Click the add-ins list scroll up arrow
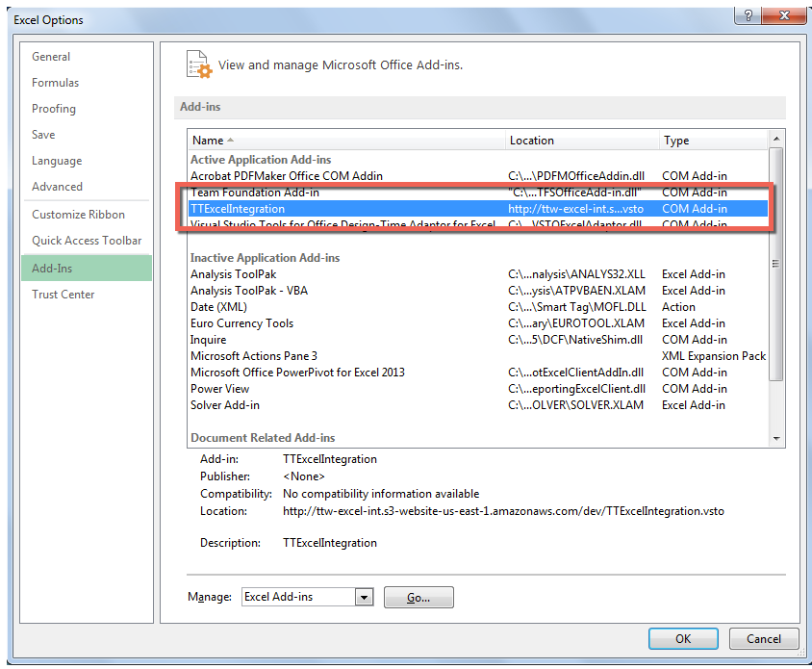This screenshot has height=669, width=812. tap(775, 139)
